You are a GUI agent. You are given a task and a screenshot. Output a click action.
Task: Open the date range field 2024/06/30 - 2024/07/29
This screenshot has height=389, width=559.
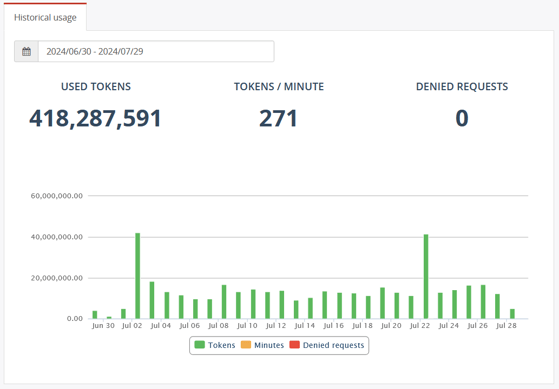(156, 51)
